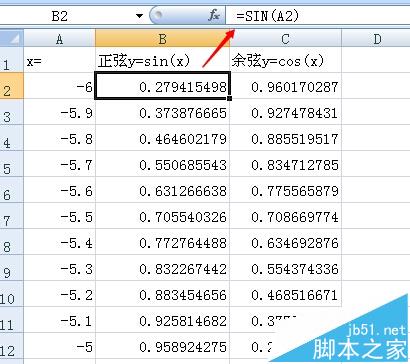Click cell with value -5.6

[x=60, y=190]
